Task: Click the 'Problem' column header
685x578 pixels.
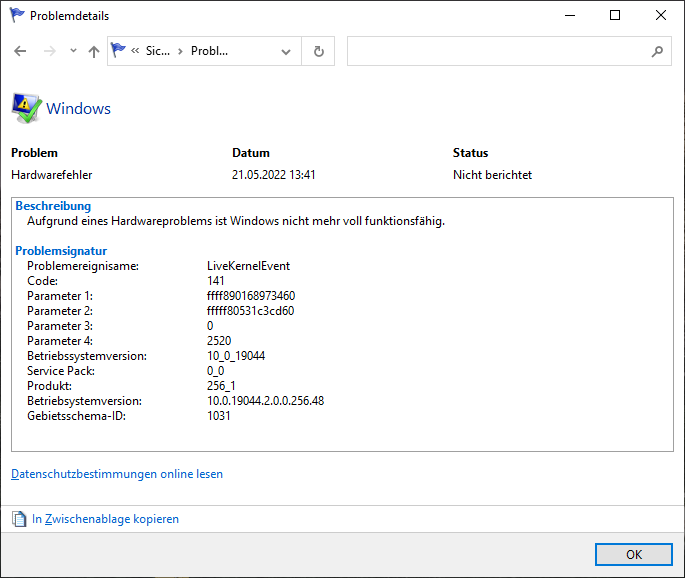Action: (35, 153)
